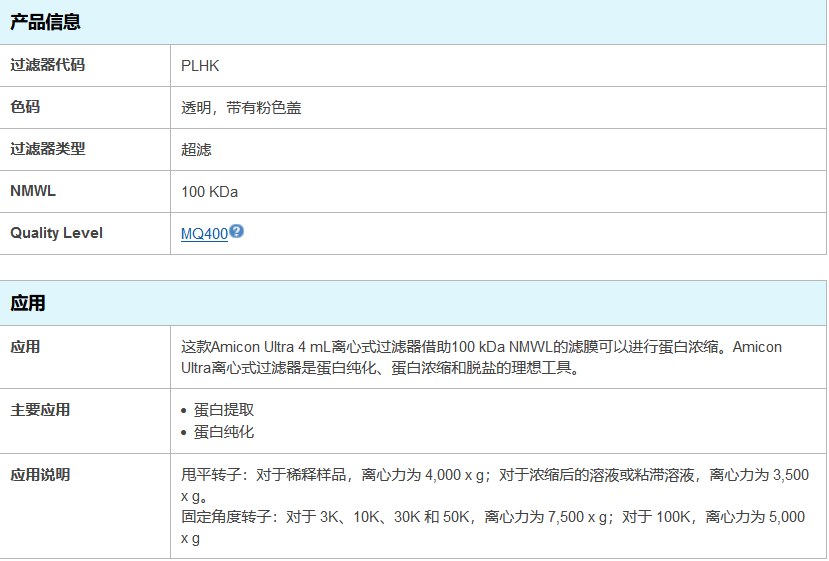The image size is (829, 561).
Task: Click the PLHK filter code value
Action: [x=200, y=66]
